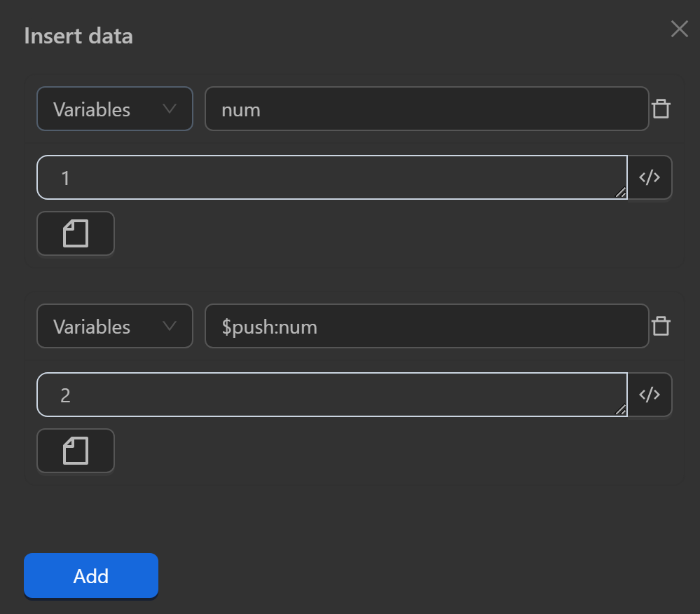Click inside the $push:num key field

point(427,326)
